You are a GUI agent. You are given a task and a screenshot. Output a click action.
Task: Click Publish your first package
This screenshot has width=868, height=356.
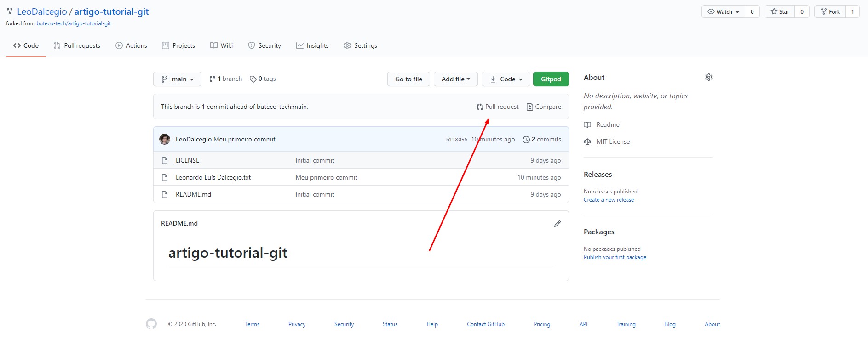[615, 257]
